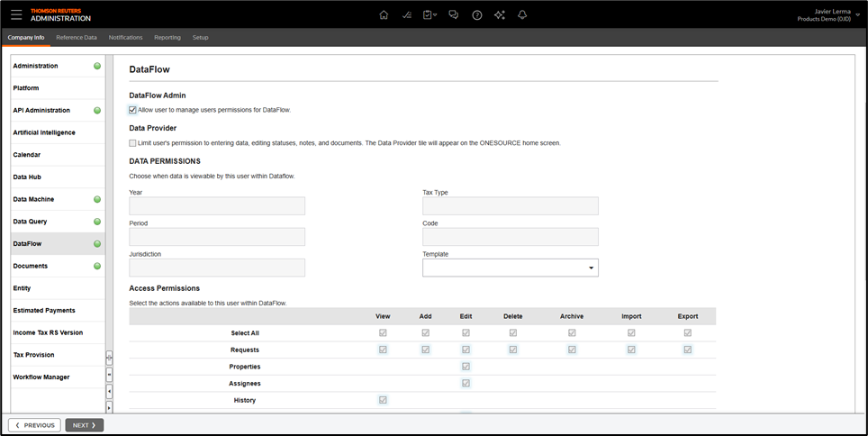868x436 pixels.
Task: Open the Template dropdown
Action: click(x=511, y=268)
